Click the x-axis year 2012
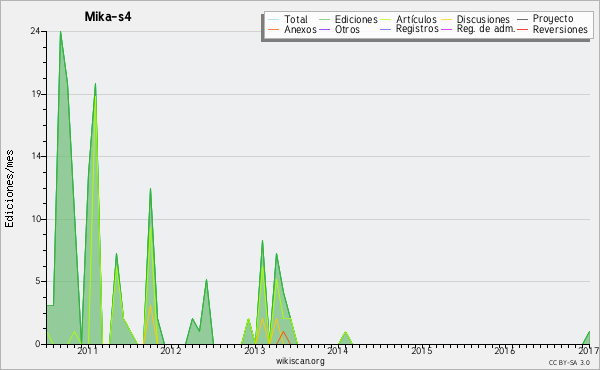This screenshot has height=370, width=600. (x=171, y=350)
